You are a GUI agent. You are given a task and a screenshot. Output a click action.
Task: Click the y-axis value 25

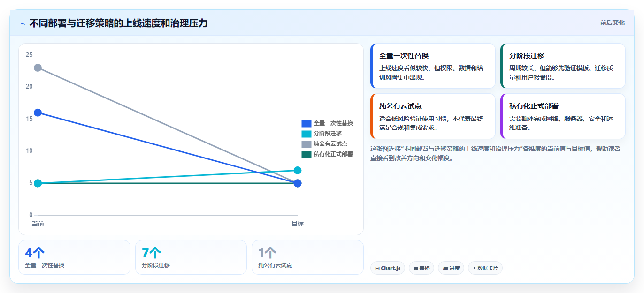(29, 55)
